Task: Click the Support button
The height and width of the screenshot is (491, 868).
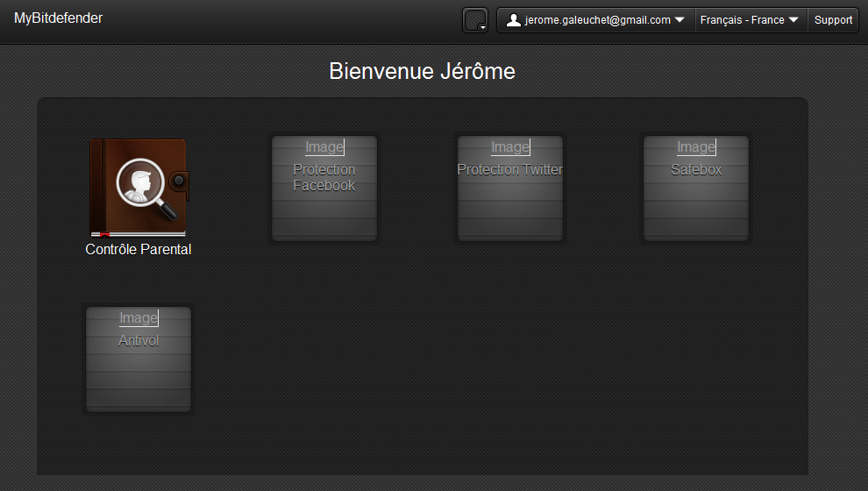Action: point(833,20)
